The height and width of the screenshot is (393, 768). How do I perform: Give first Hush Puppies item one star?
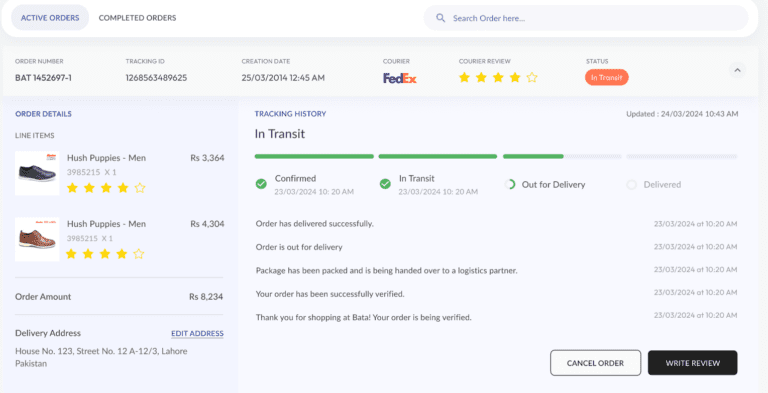(72, 188)
